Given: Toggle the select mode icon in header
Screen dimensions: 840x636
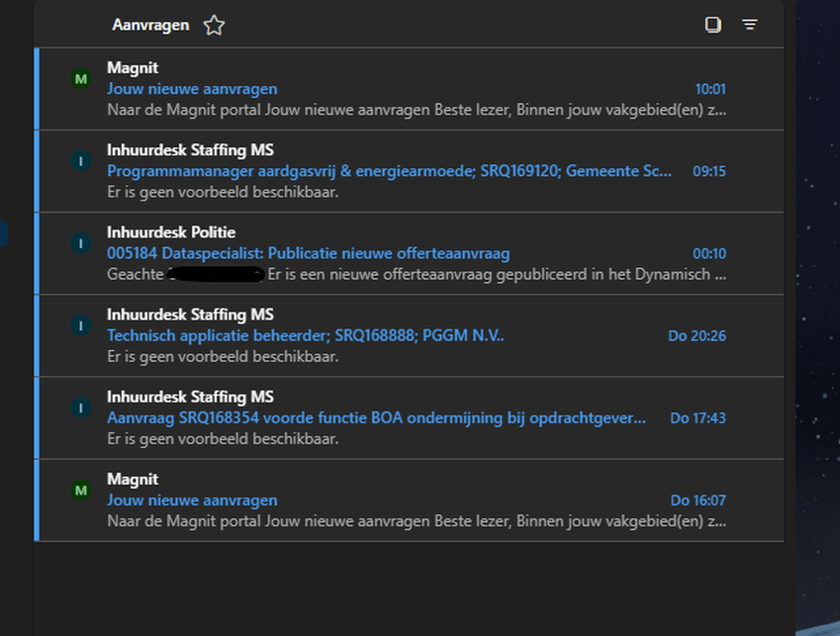Looking at the screenshot, I should tap(712, 25).
